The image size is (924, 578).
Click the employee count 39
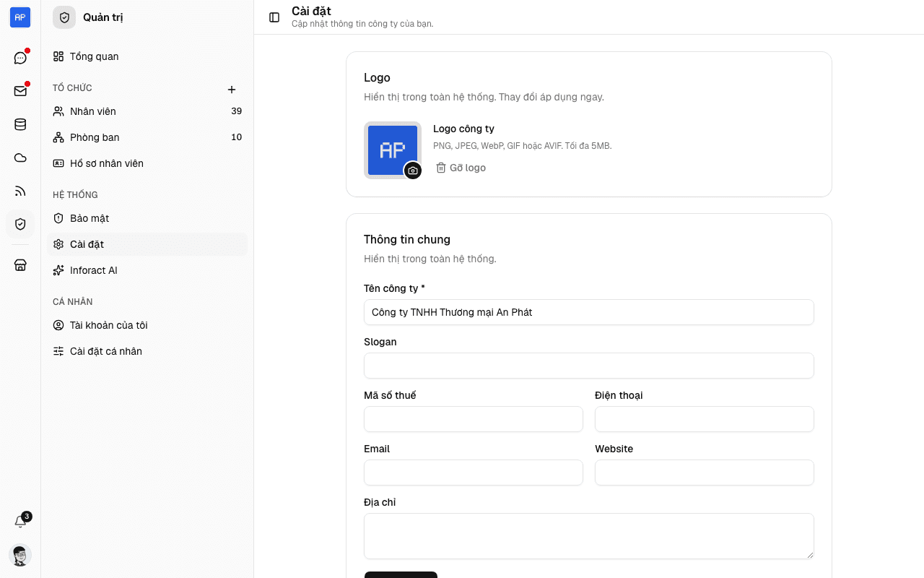click(236, 111)
